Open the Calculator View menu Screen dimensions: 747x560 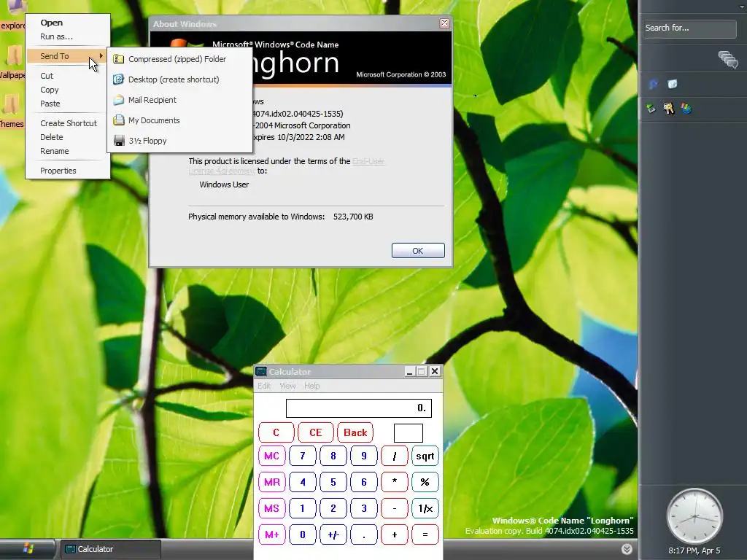[x=287, y=386]
